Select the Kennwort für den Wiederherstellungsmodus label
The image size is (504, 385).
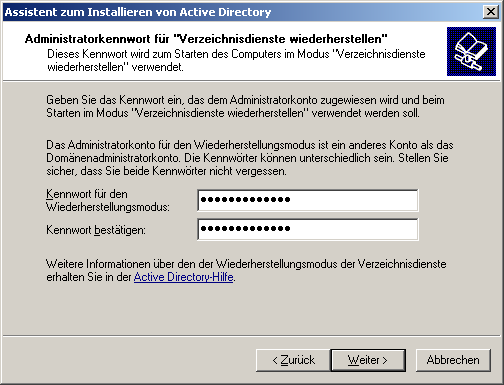click(108, 200)
